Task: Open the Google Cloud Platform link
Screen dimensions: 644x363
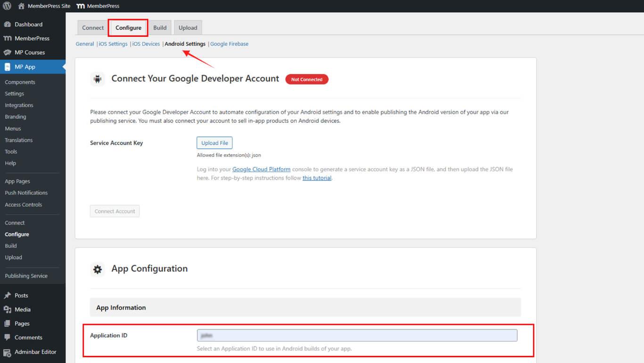Action: coord(261,169)
